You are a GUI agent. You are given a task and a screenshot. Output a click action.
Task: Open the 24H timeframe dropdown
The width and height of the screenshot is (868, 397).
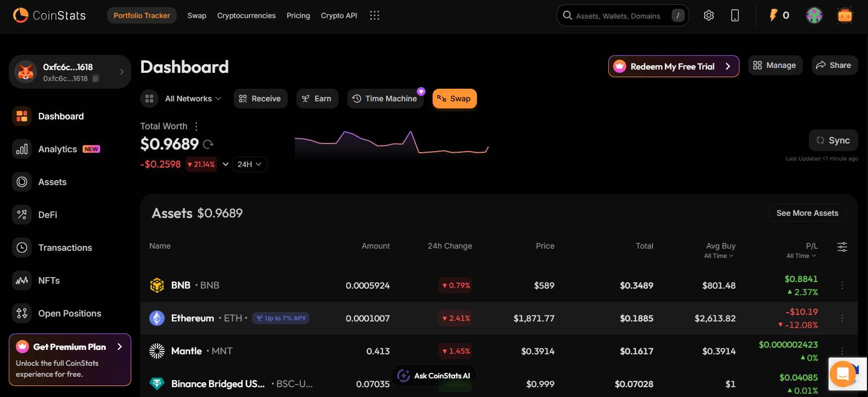coord(249,164)
